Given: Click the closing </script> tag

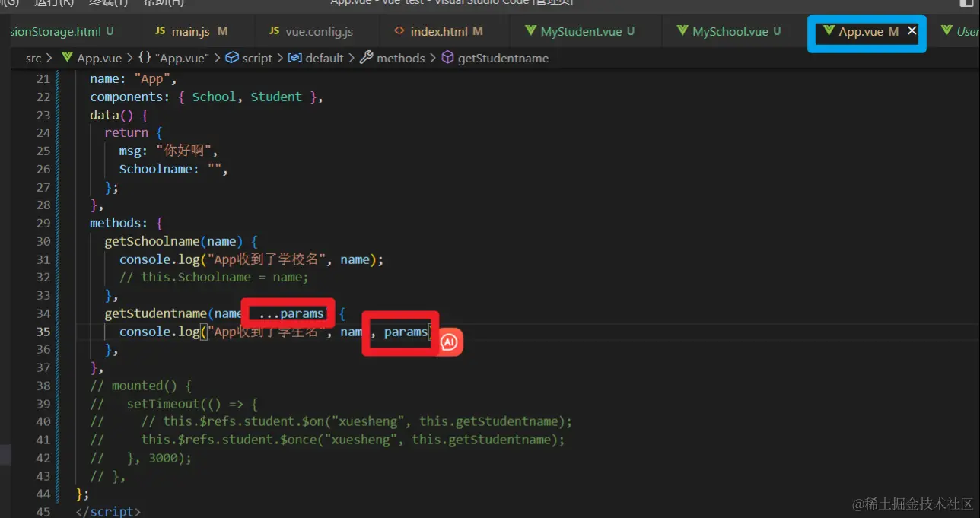Looking at the screenshot, I should pyautogui.click(x=108, y=512).
